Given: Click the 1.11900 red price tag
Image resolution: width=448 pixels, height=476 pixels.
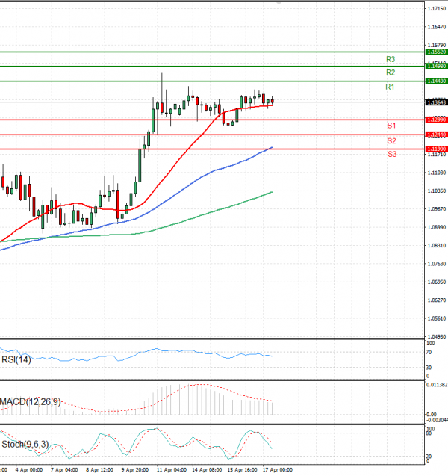Looking at the screenshot, I should 435,149.
